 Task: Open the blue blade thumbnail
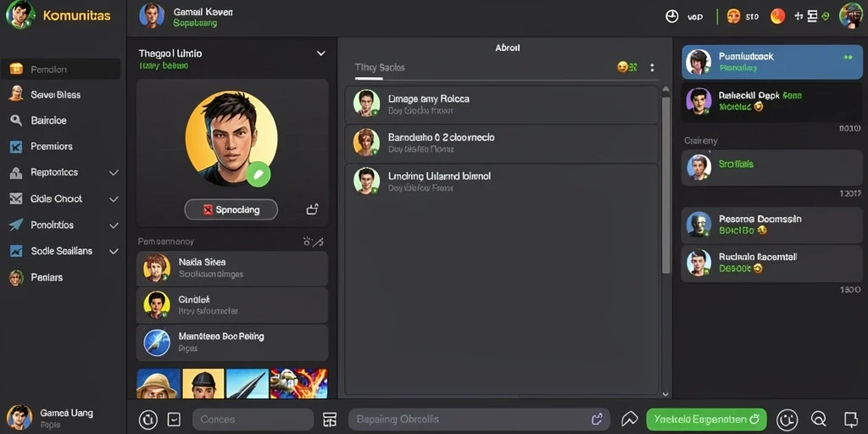[x=248, y=384]
